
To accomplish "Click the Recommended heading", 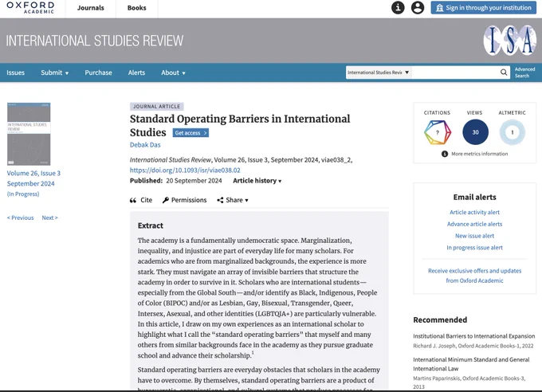I will coord(440,319).
